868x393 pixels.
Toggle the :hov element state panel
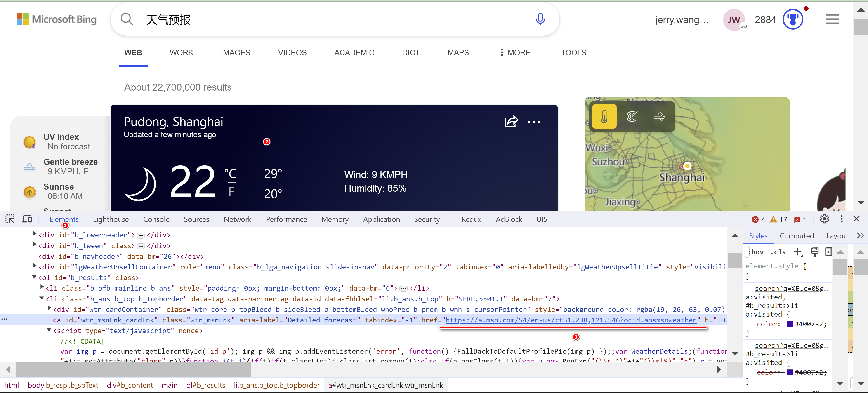tap(757, 252)
